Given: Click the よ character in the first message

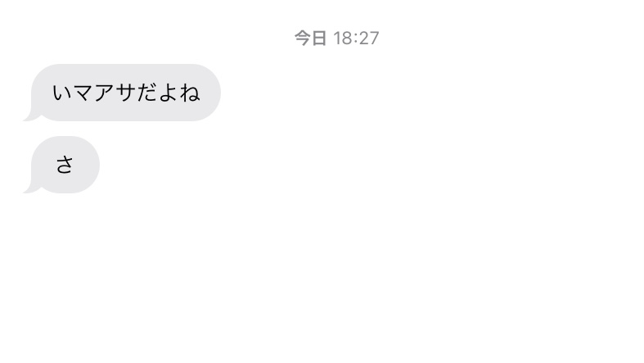Looking at the screenshot, I should tap(168, 93).
